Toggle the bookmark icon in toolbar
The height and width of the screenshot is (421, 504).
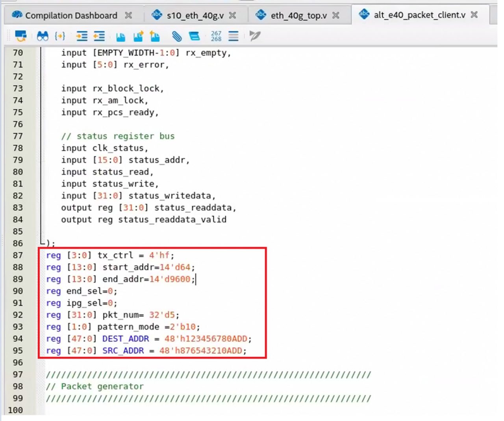tap(121, 37)
